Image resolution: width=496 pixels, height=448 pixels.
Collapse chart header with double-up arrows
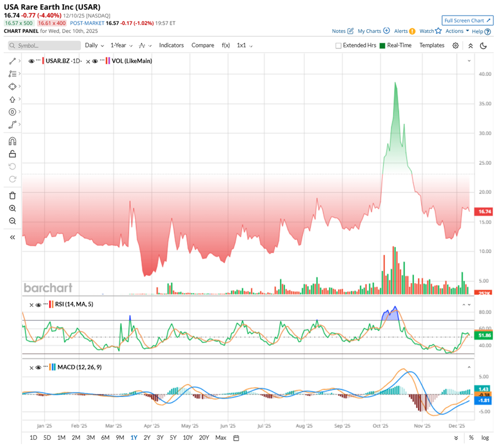coord(470,46)
